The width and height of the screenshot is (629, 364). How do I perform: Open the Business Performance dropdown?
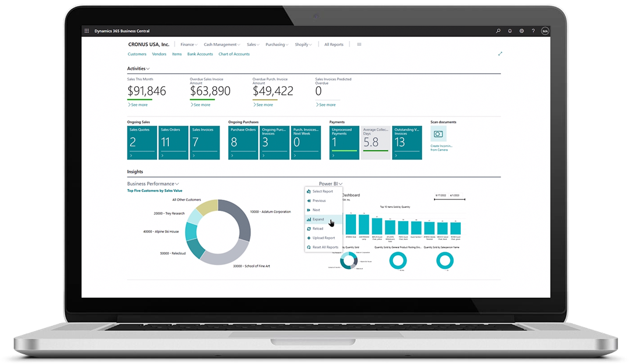tap(153, 184)
